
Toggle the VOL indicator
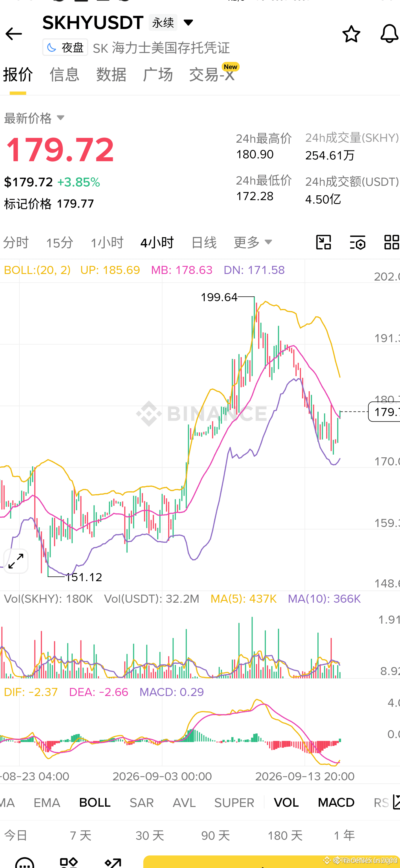point(286,802)
